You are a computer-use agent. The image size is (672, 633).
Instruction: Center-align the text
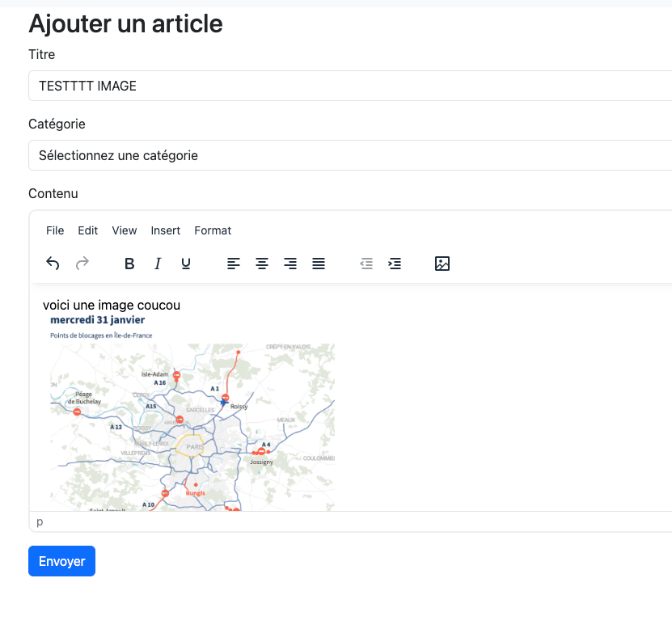[262, 263]
